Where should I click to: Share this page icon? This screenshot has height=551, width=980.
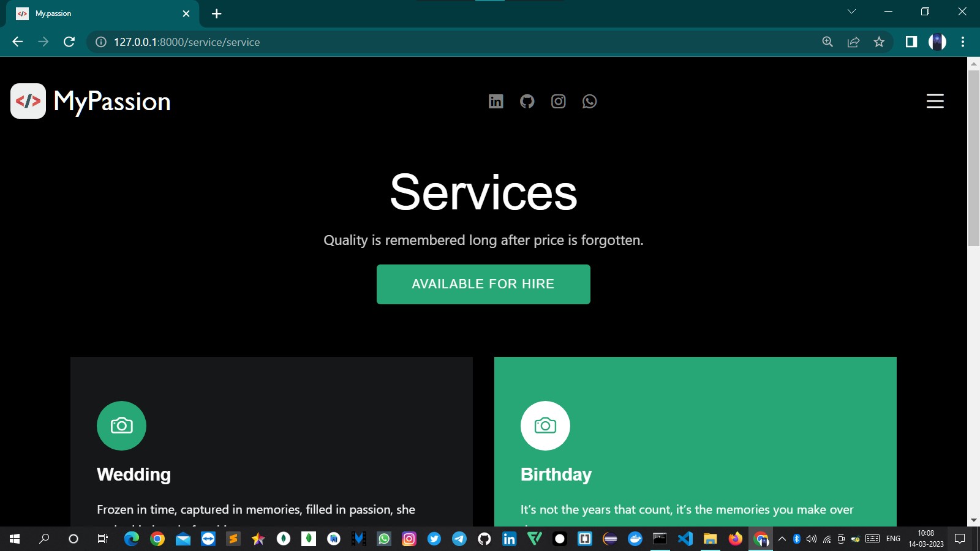click(853, 42)
